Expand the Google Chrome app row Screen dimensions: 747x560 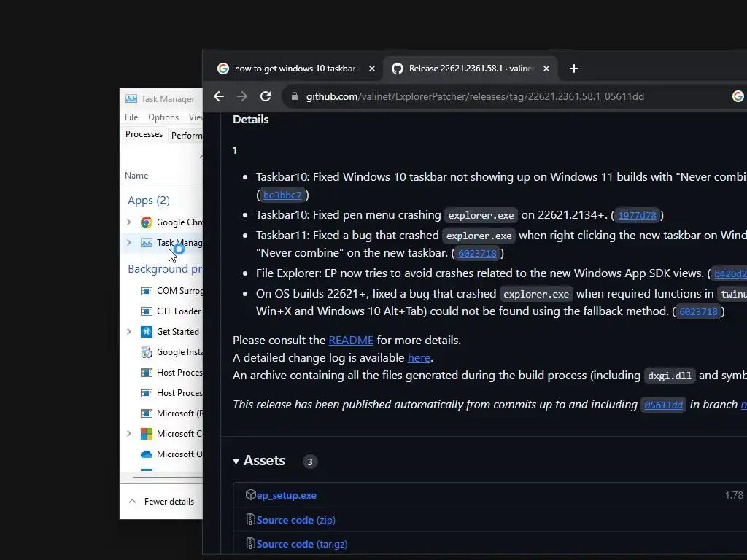(128, 222)
